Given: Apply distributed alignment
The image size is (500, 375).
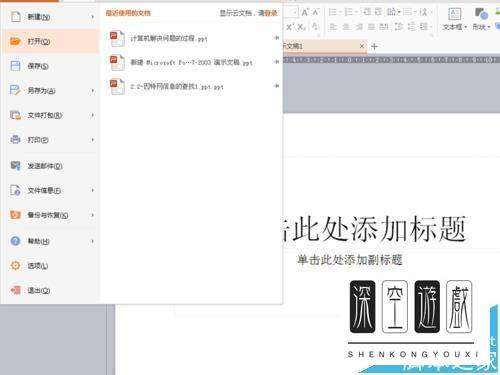Looking at the screenshot, I should click(x=384, y=27).
